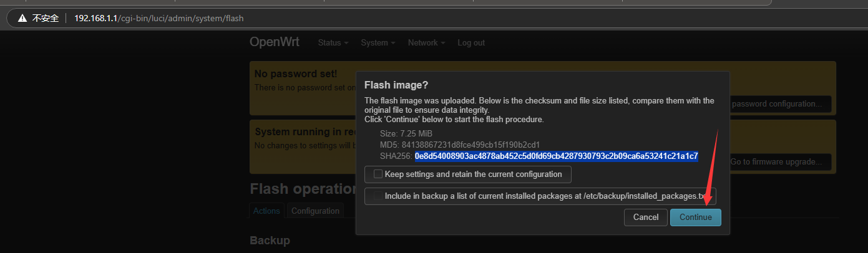Click the OpenWrt brand logo link

(274, 42)
